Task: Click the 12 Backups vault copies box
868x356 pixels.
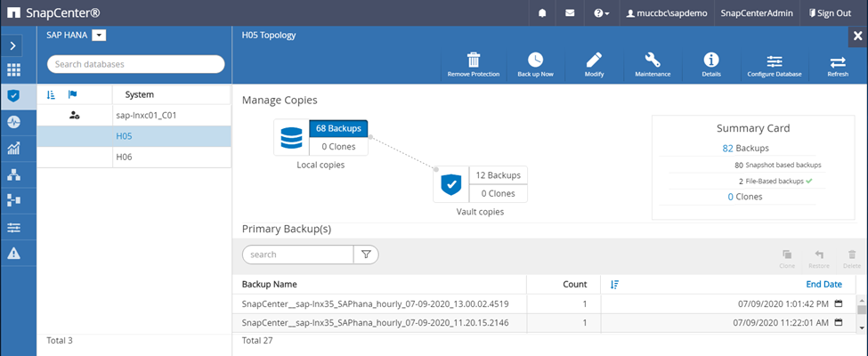Action: pos(498,175)
